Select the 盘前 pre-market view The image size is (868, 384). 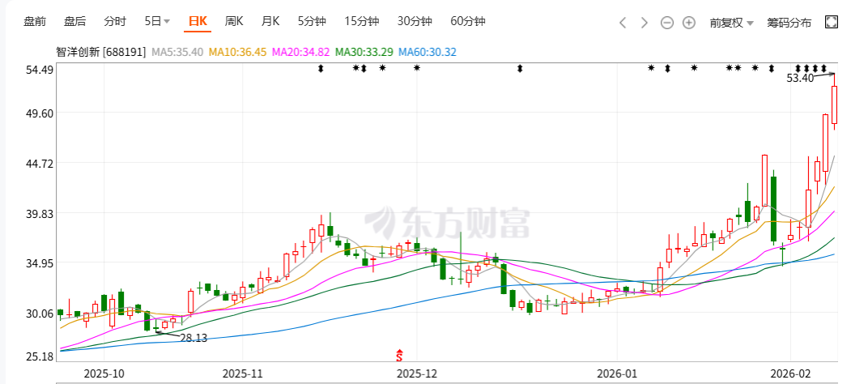35,22
